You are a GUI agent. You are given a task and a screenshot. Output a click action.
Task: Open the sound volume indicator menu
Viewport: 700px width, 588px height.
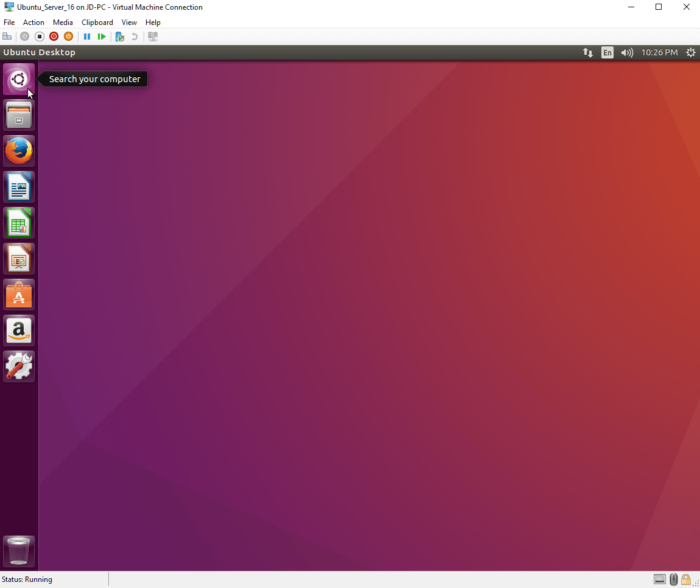tap(627, 53)
